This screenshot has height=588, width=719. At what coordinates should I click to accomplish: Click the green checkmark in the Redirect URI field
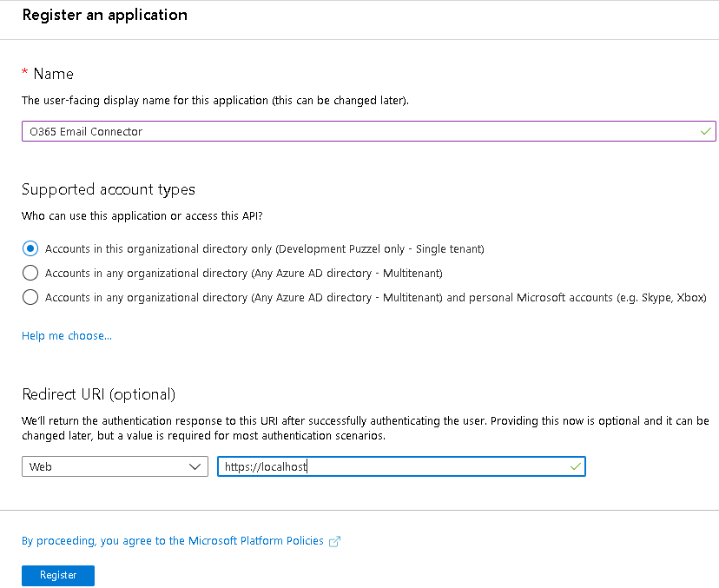[574, 466]
